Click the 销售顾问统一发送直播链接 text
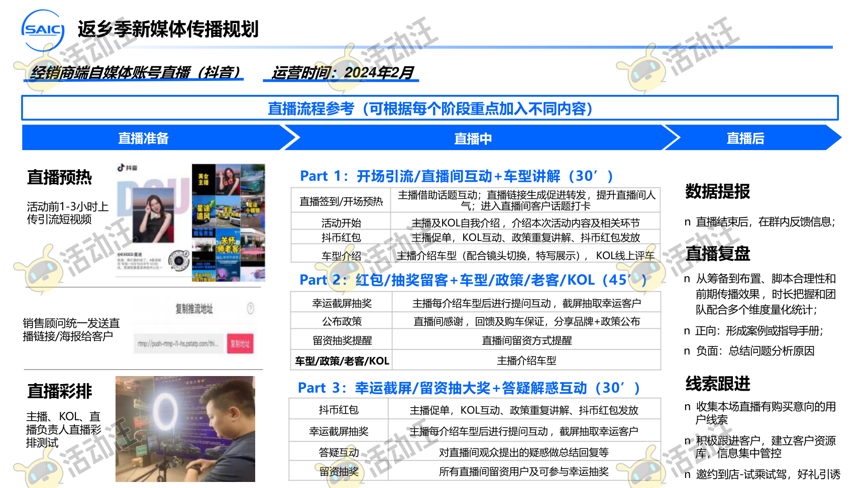Screen dimensions: 868x488 pos(71,329)
